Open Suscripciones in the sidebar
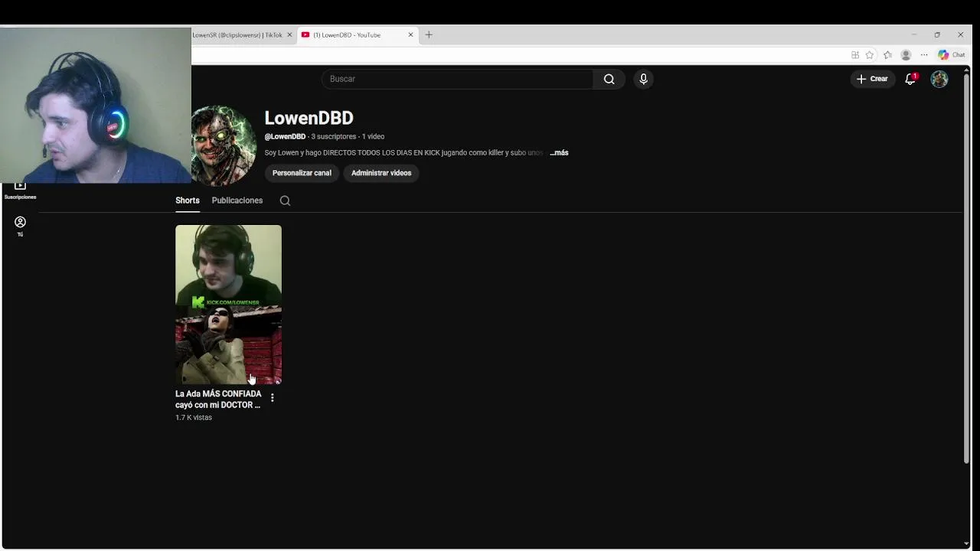This screenshot has height=551, width=980. coord(20,191)
